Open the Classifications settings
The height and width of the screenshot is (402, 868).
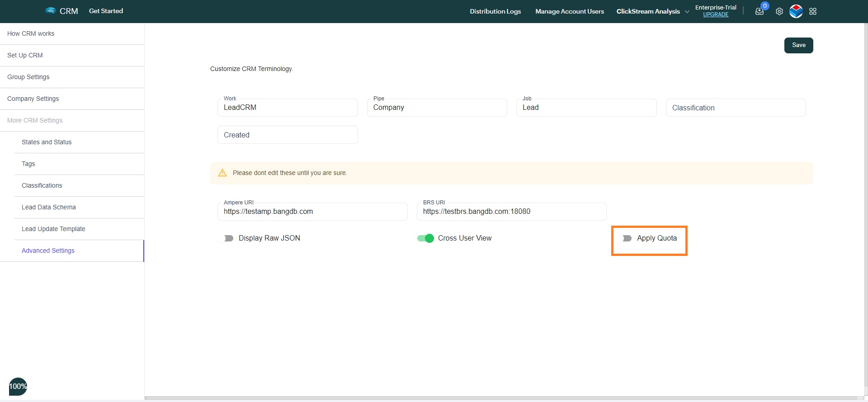(79, 185)
